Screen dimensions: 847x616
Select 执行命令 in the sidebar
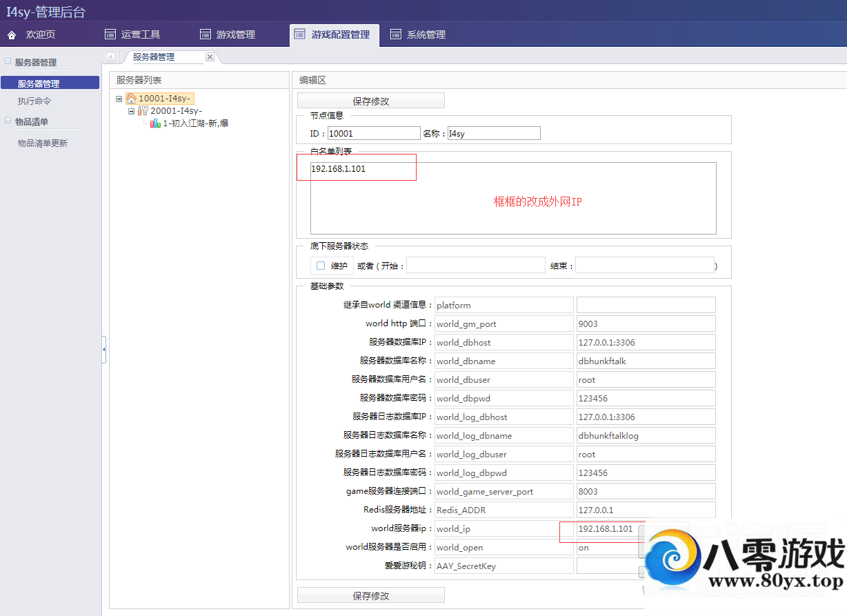tap(34, 101)
